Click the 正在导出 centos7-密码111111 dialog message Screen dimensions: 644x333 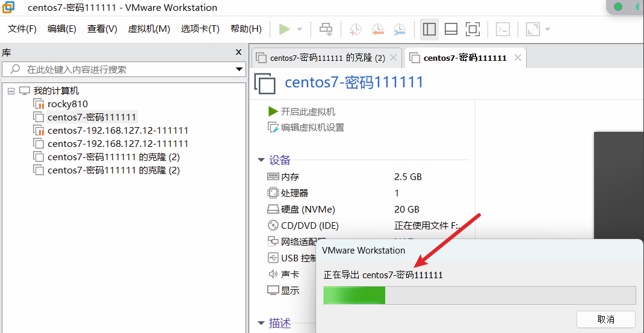383,275
